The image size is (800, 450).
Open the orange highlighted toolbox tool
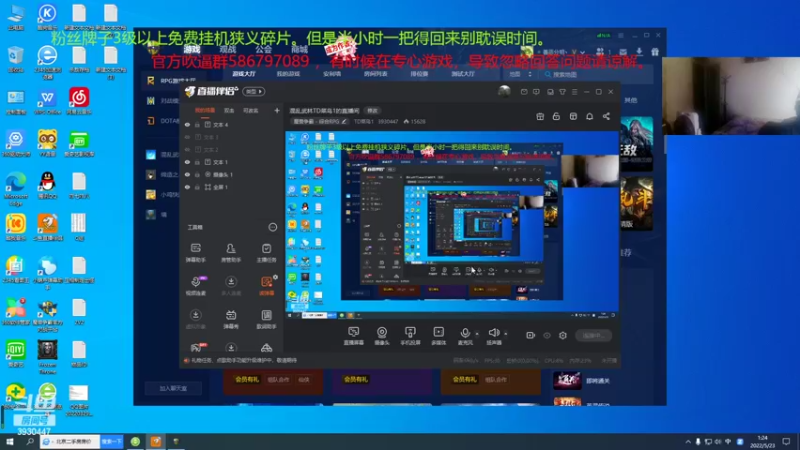tap(266, 286)
